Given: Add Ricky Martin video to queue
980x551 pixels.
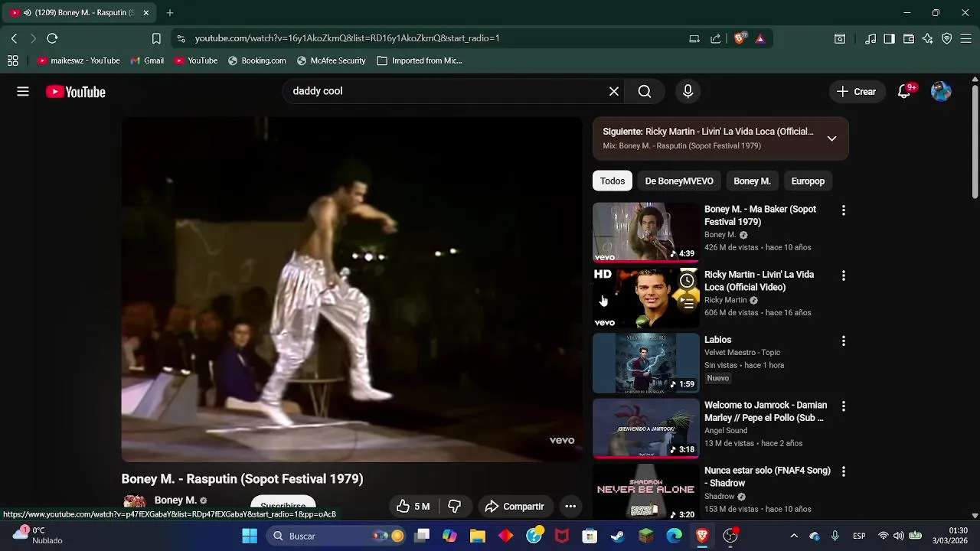Looking at the screenshot, I should pyautogui.click(x=687, y=304).
